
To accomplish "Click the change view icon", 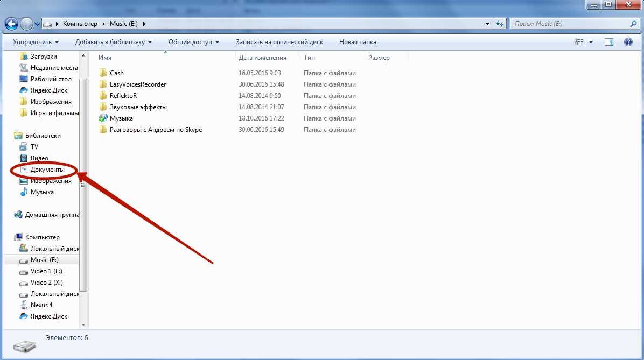I will click(x=579, y=42).
